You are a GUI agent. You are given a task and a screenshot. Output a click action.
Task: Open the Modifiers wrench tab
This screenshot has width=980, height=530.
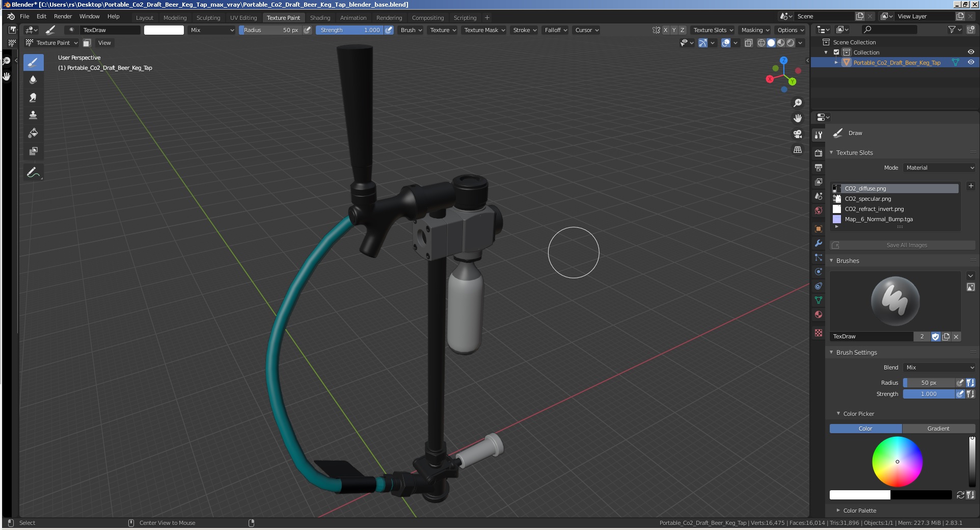click(x=819, y=243)
